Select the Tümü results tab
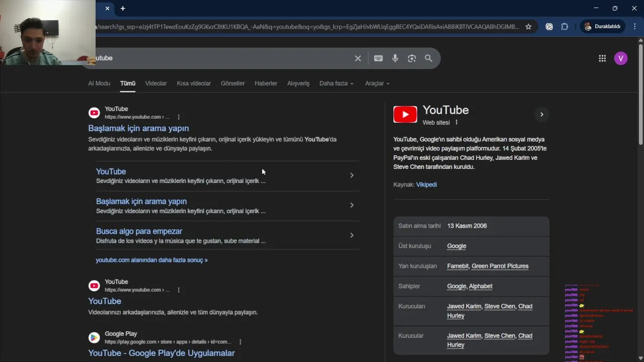This screenshot has height=362, width=644. [128, 83]
